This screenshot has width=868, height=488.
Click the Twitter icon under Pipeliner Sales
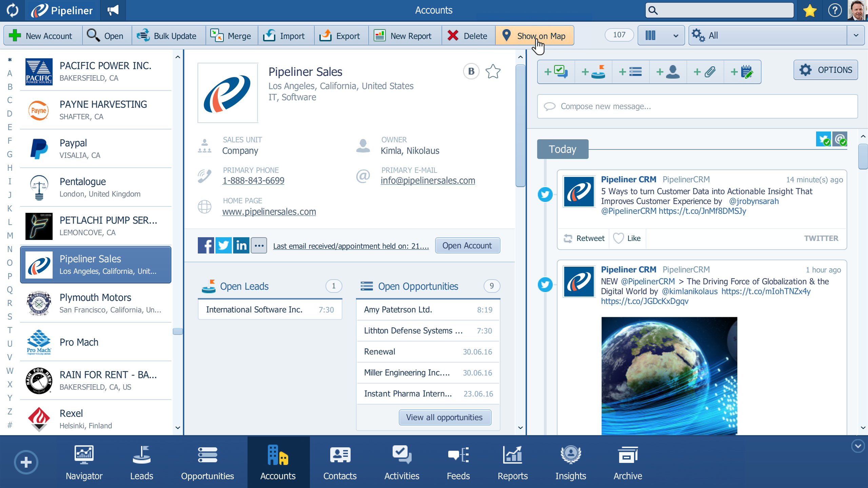click(223, 245)
